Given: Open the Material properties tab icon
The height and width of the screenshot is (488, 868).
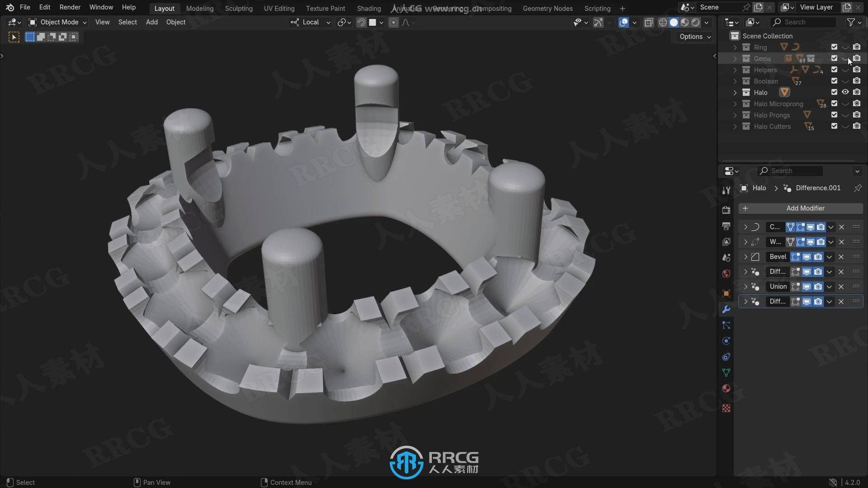Looking at the screenshot, I should click(726, 389).
